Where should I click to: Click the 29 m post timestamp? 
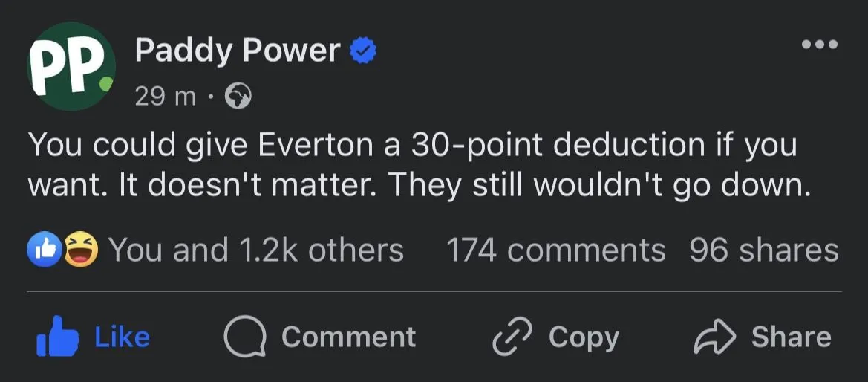click(165, 97)
